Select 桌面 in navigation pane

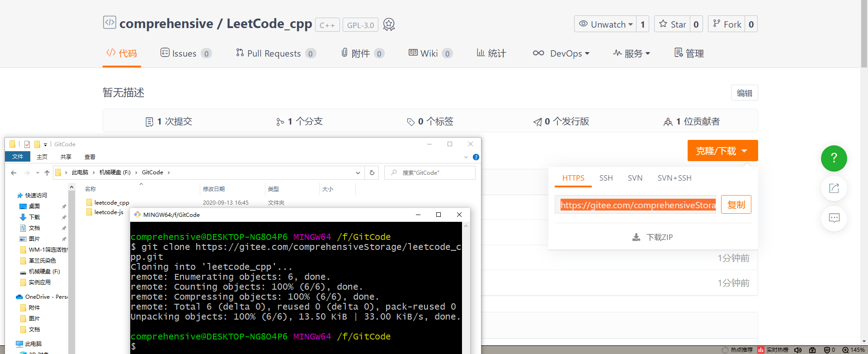point(30,206)
